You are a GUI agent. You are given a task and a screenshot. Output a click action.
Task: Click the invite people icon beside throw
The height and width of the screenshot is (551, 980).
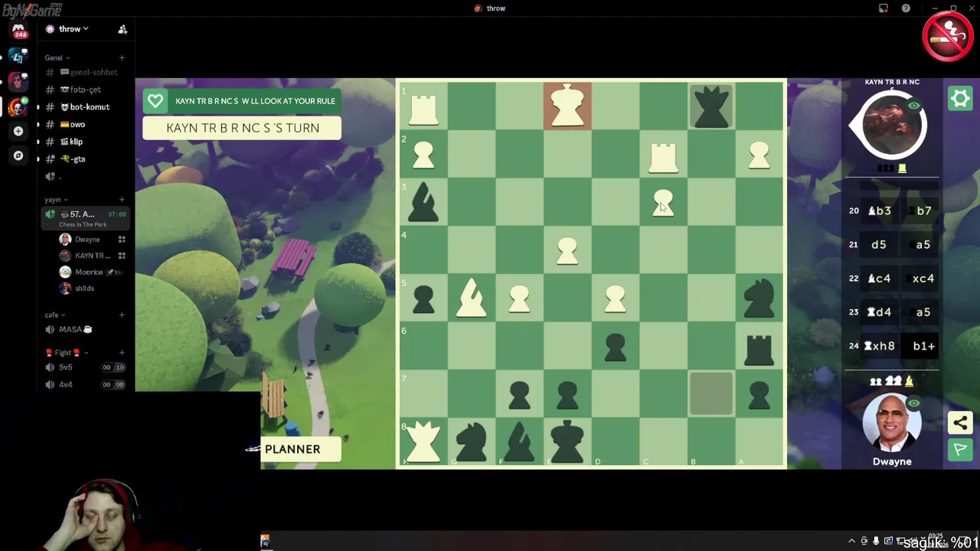[122, 29]
